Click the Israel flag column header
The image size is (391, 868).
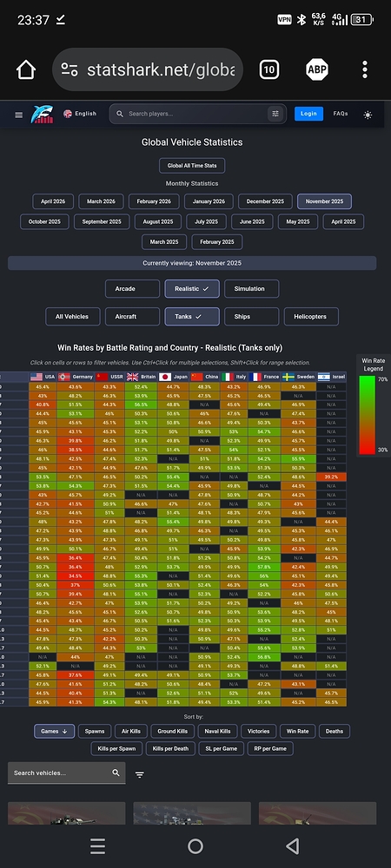pyautogui.click(x=331, y=377)
